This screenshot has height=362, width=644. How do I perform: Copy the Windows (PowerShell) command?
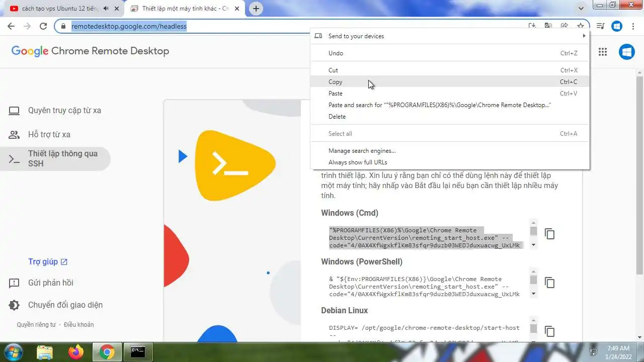click(x=550, y=283)
